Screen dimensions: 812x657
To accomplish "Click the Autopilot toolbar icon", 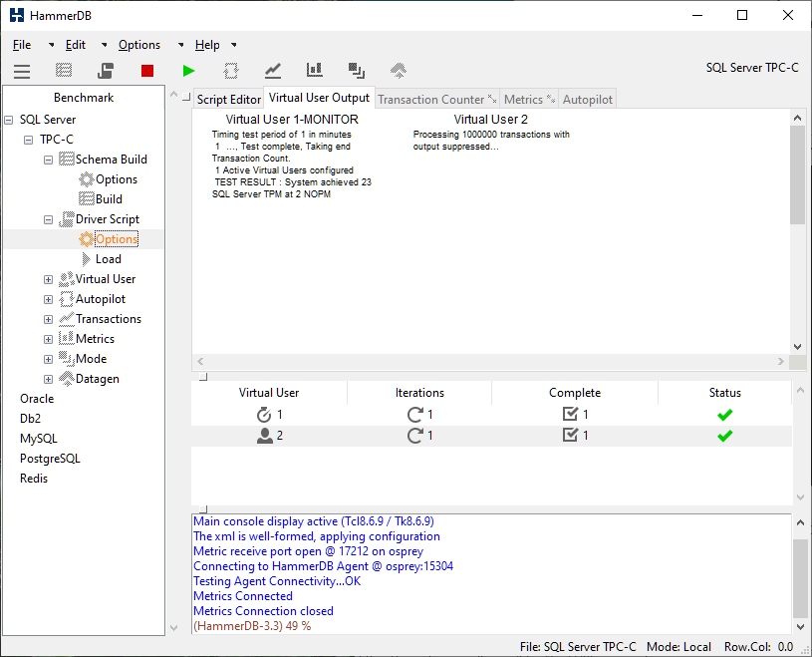I will tap(231, 71).
